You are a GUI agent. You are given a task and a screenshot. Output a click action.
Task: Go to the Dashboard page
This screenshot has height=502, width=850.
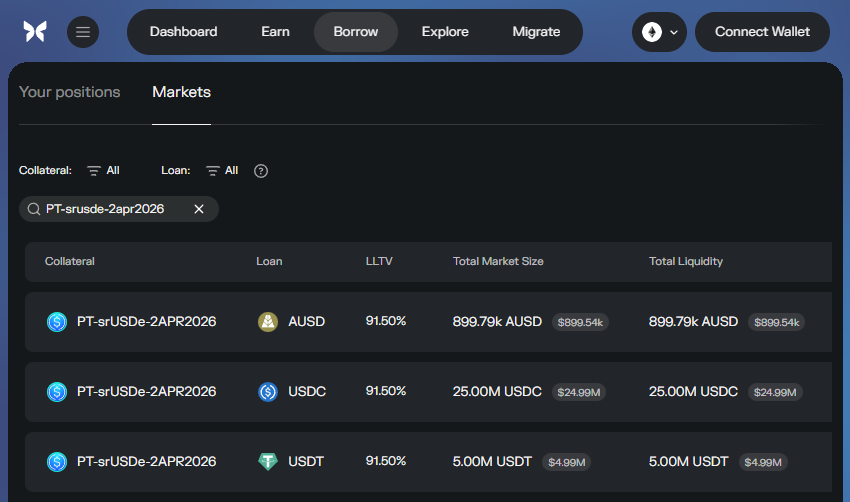pyautogui.click(x=183, y=32)
